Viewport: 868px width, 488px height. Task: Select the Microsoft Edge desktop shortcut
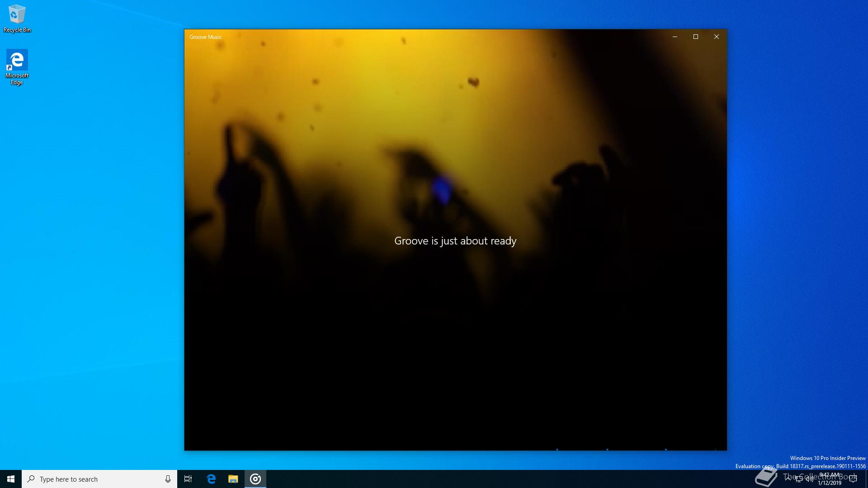17,67
